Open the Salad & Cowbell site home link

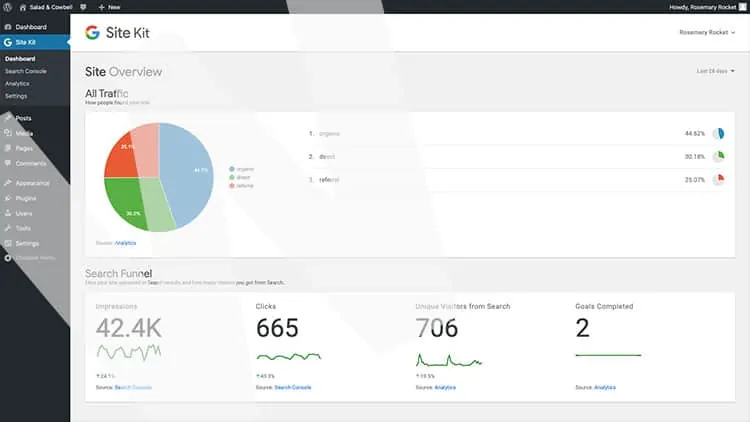46,7
